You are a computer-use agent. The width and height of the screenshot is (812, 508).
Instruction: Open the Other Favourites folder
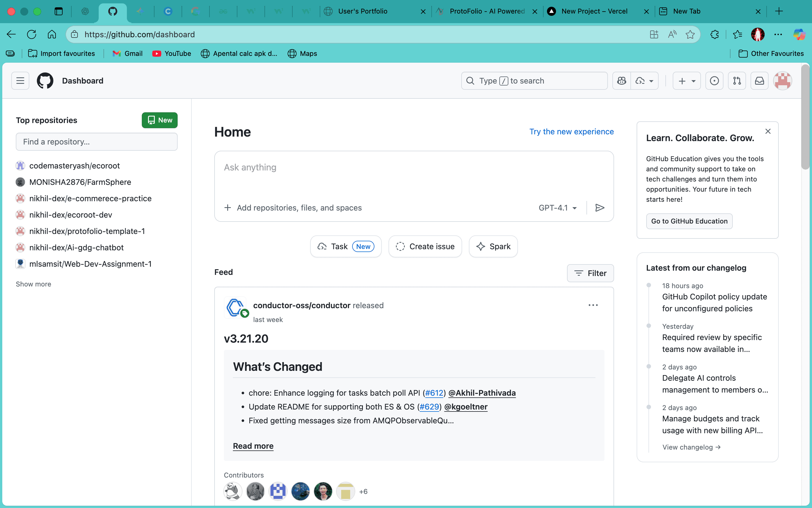(771, 53)
